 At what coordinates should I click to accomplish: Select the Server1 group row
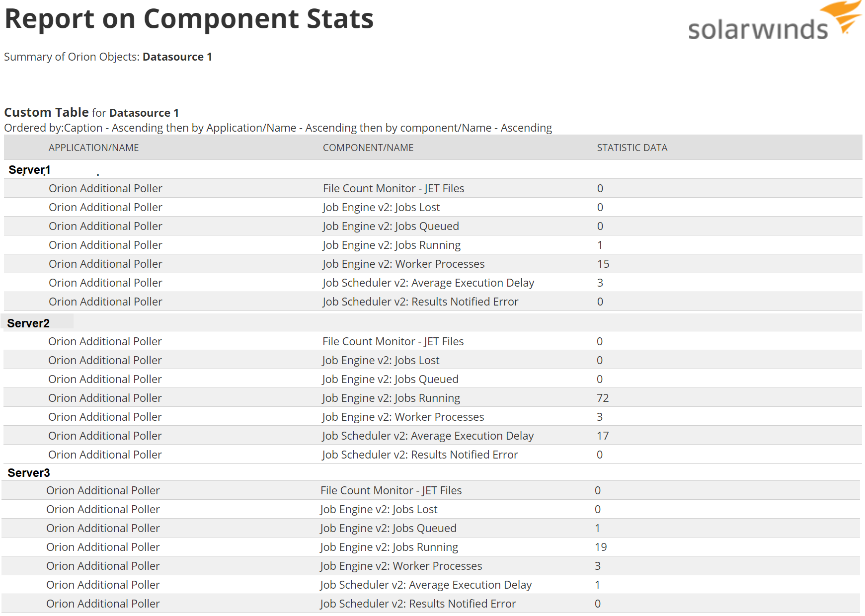pos(29,170)
